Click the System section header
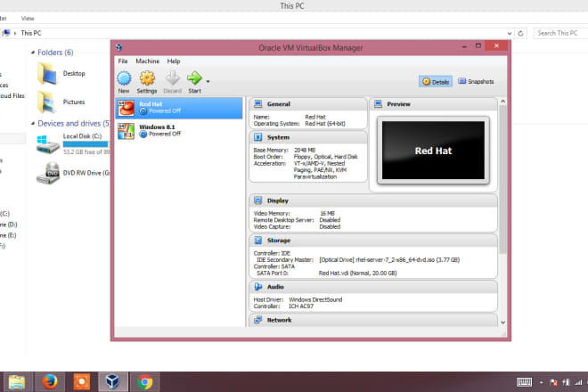The image size is (588, 392). click(308, 137)
